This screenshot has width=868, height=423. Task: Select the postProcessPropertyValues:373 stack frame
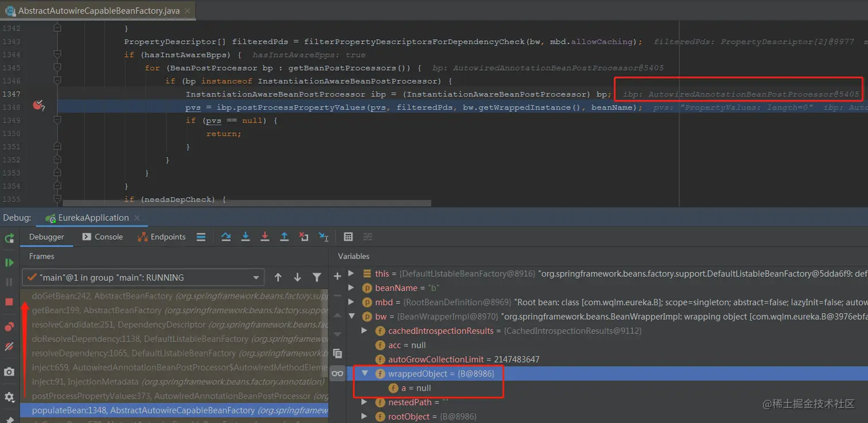pyautogui.click(x=175, y=396)
